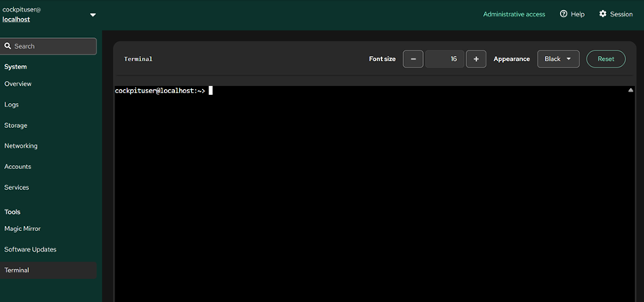Increase font size with plus button

point(476,59)
